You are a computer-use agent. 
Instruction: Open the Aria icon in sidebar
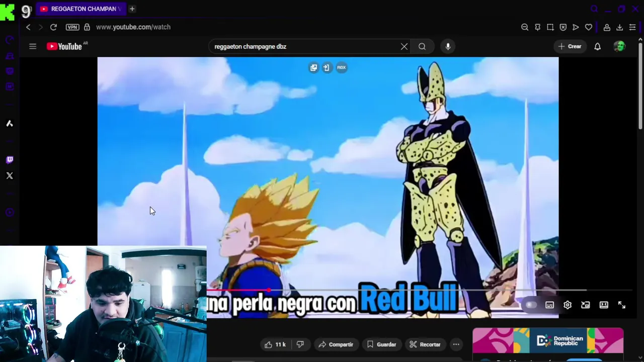point(10,124)
